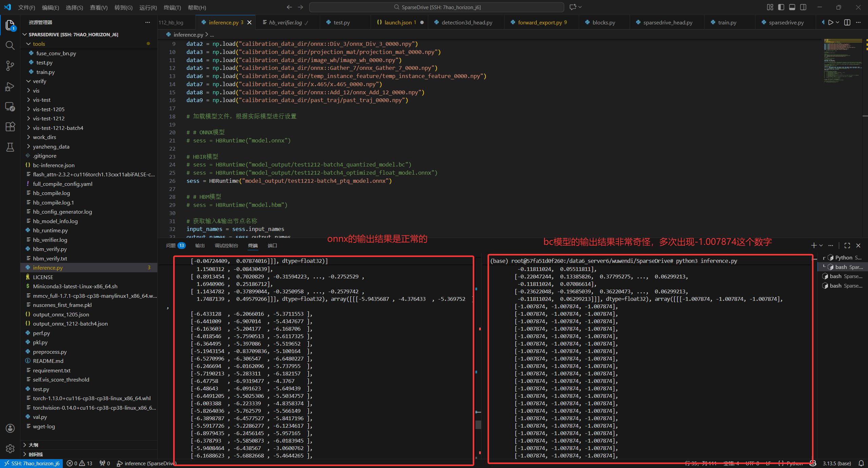Toggle the primary side bar layout button
The width and height of the screenshot is (868, 468).
[x=781, y=7]
